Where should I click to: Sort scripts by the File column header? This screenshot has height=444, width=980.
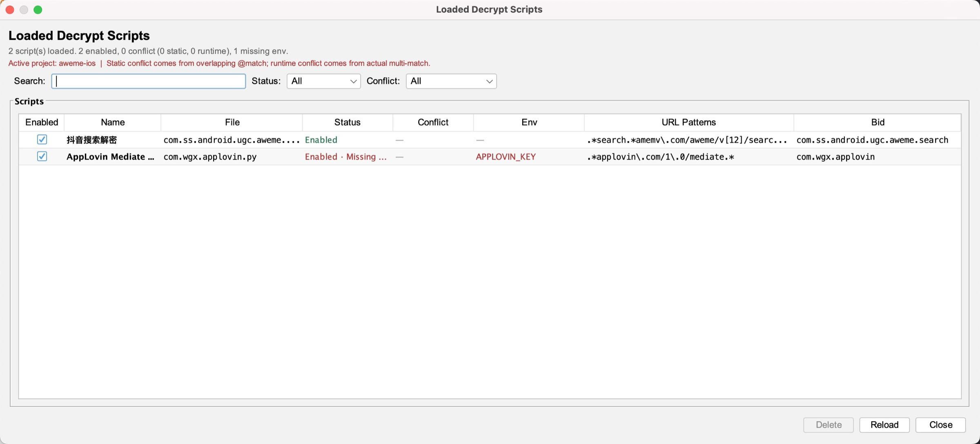tap(231, 122)
